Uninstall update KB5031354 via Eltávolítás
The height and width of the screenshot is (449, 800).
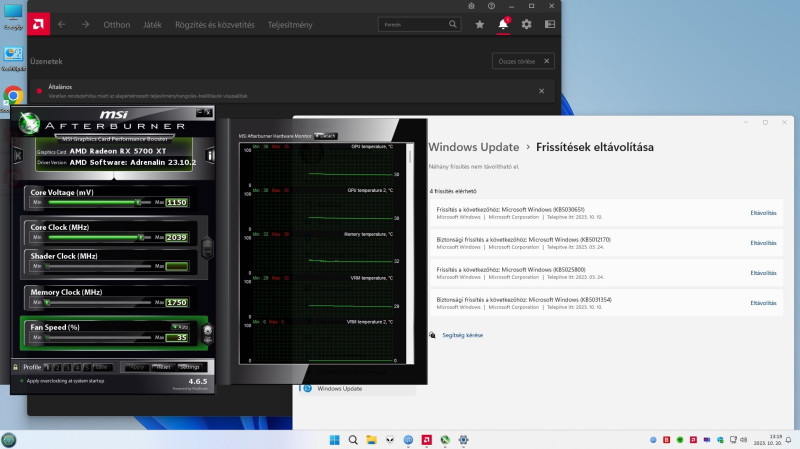click(x=763, y=303)
